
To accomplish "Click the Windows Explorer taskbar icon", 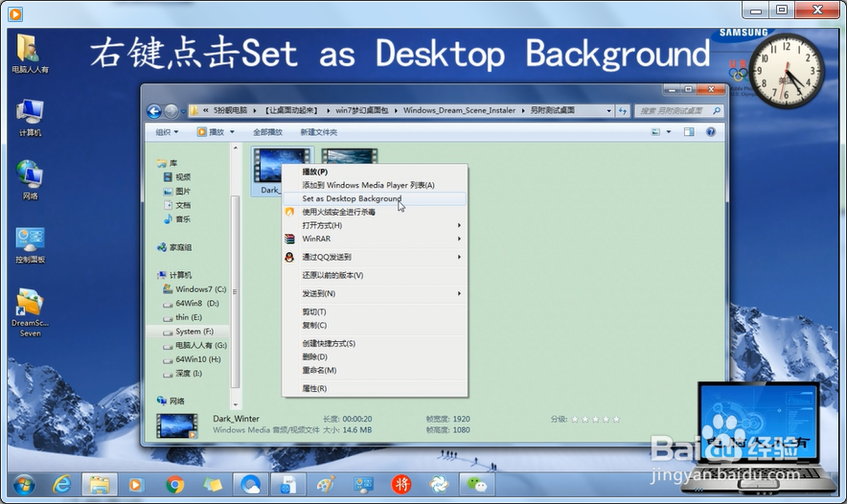I will 100,485.
